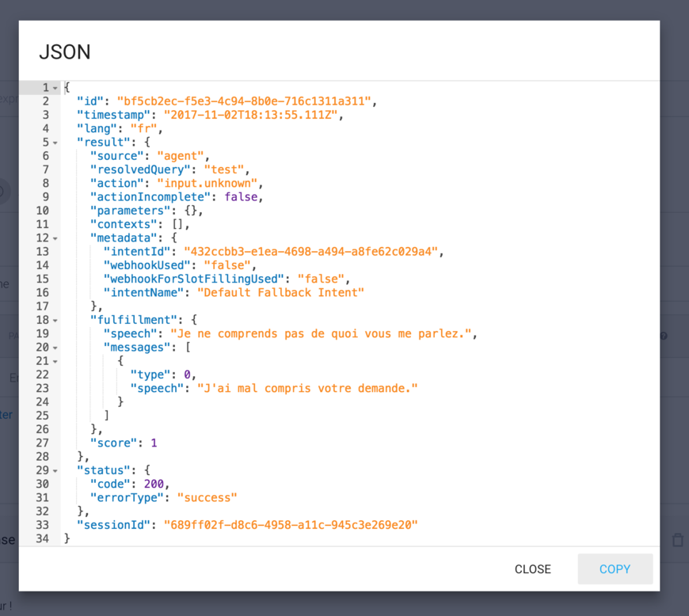The image size is (689, 616).
Task: Select the "errorType" success value
Action: coord(207,497)
